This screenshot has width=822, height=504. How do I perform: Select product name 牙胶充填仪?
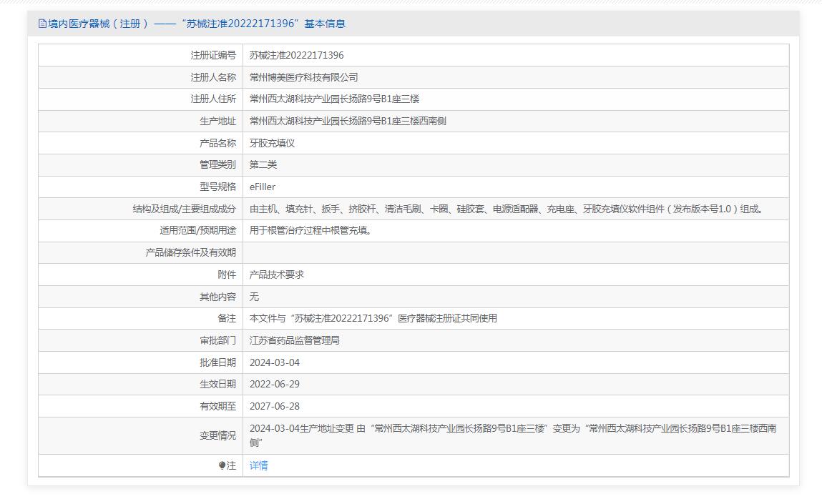tap(272, 143)
